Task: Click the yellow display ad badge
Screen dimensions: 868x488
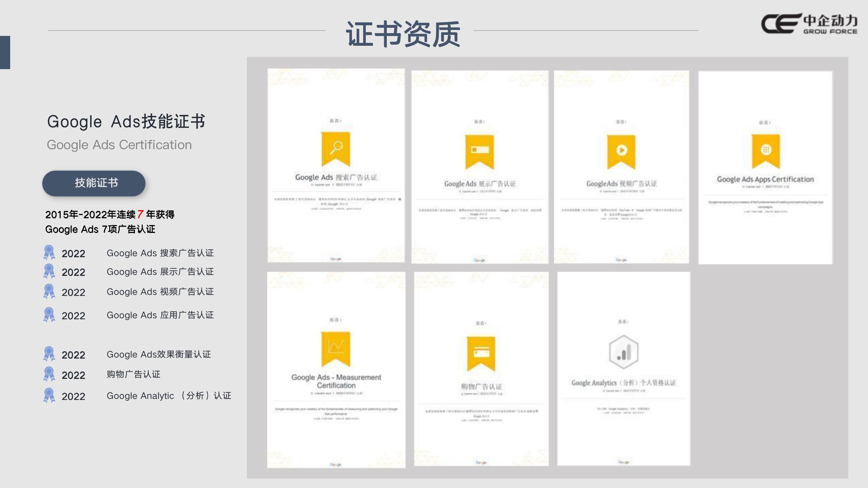Action: [479, 152]
